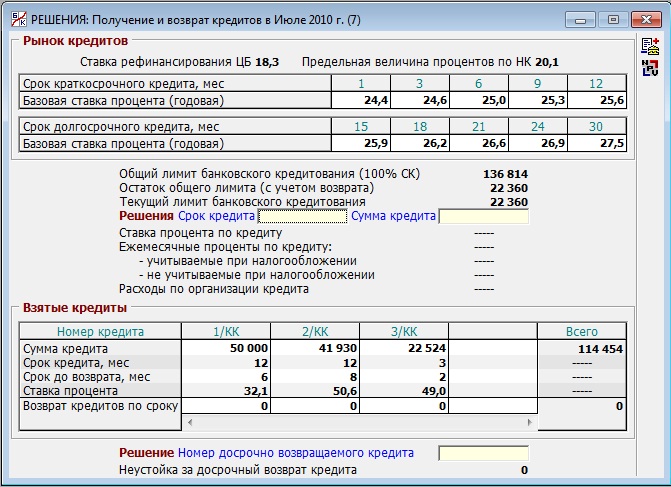Click the Текущий лимит банковского кредитования value 22 360
The image size is (671, 487).
click(x=509, y=202)
